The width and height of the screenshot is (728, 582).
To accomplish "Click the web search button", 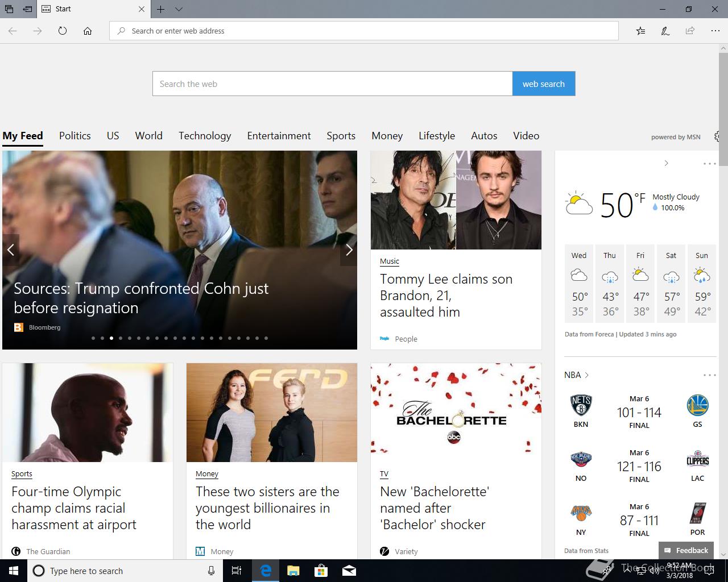I will pos(544,84).
